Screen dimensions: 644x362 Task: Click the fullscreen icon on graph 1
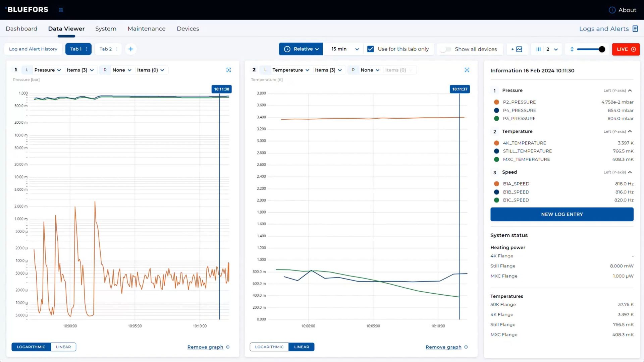point(228,70)
